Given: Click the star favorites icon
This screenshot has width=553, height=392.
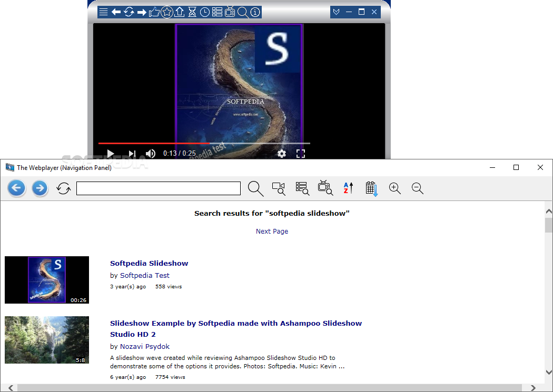Looking at the screenshot, I should (x=167, y=12).
